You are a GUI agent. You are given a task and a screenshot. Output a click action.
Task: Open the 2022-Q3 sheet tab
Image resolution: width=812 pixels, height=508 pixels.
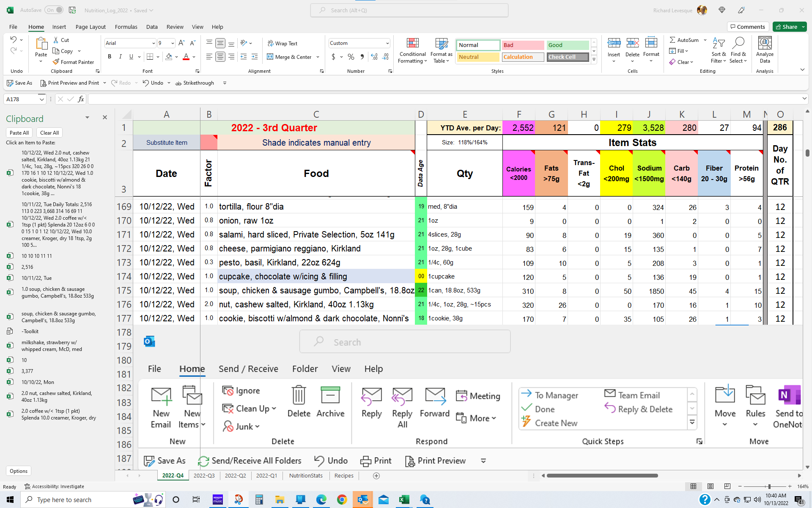[204, 475]
